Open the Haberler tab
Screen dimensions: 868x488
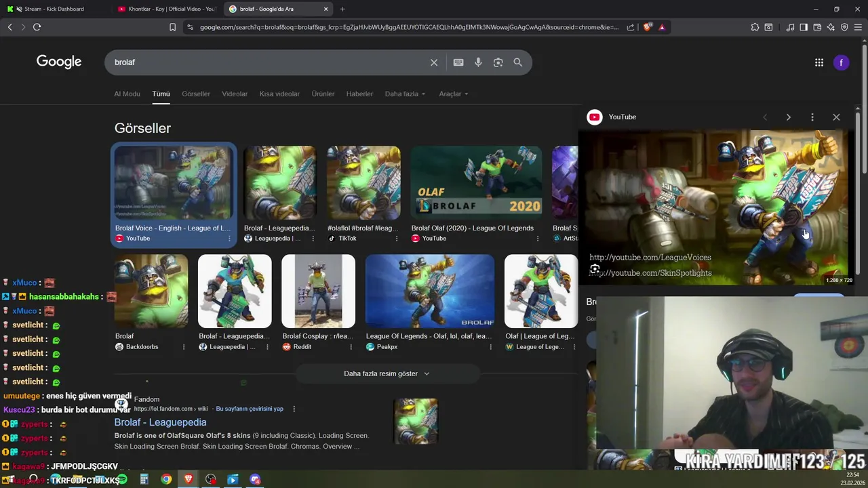(x=359, y=94)
